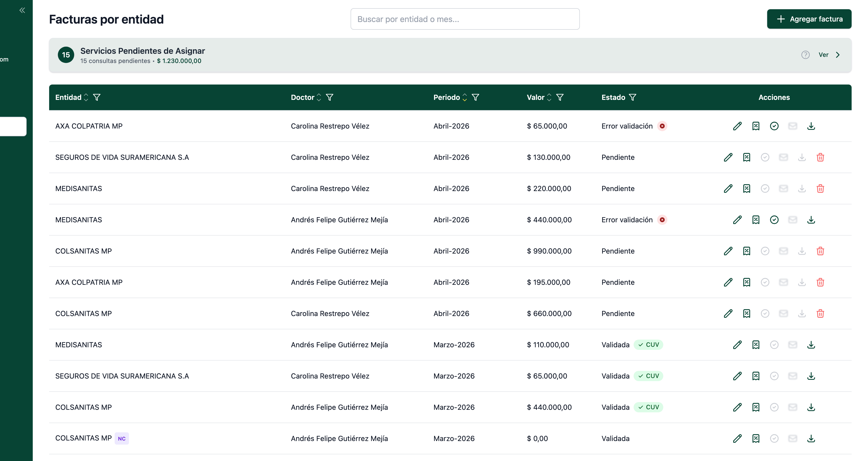Edit the SEGUROS DE VIDA Marzo-2026 invoice
This screenshot has height=461, width=868.
click(737, 376)
